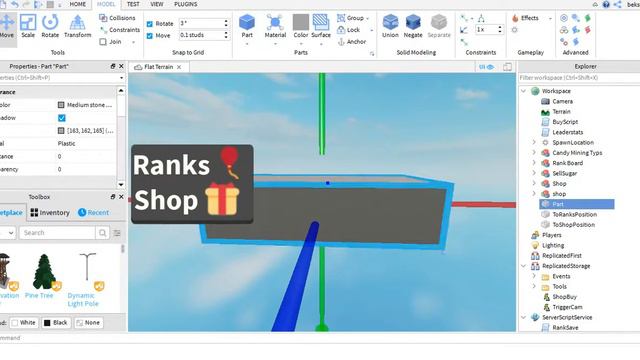Open the Recent tab in Toolbox
640x360 pixels.
(93, 213)
